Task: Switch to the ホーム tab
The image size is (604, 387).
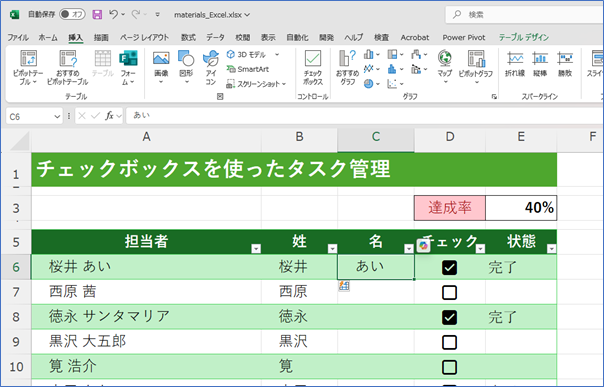Action: [x=48, y=37]
